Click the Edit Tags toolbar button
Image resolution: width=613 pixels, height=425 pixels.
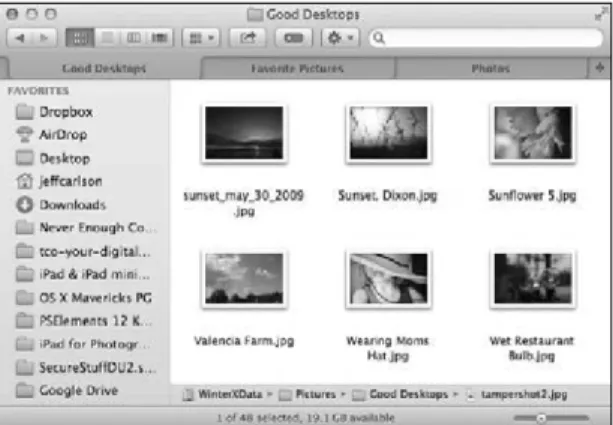pos(294,38)
